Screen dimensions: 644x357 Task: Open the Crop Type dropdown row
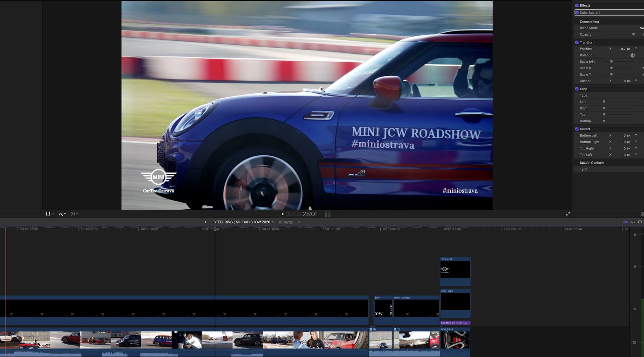609,95
